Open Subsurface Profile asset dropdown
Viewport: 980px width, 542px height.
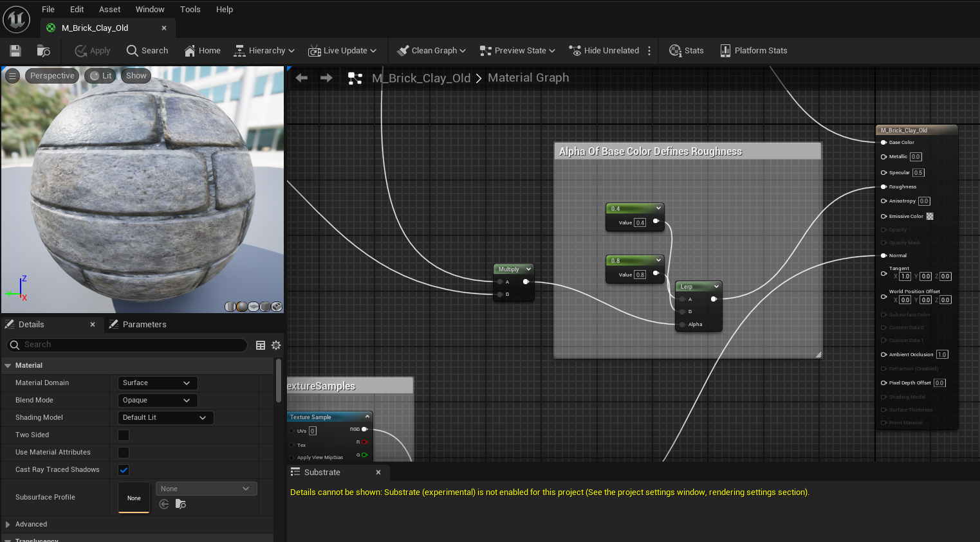pos(206,489)
